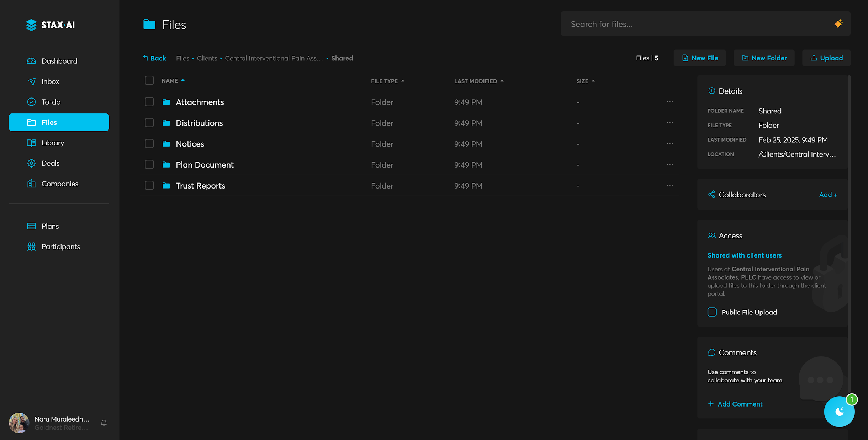Sort by Size column arrow
This screenshot has width=868, height=440.
593,81
